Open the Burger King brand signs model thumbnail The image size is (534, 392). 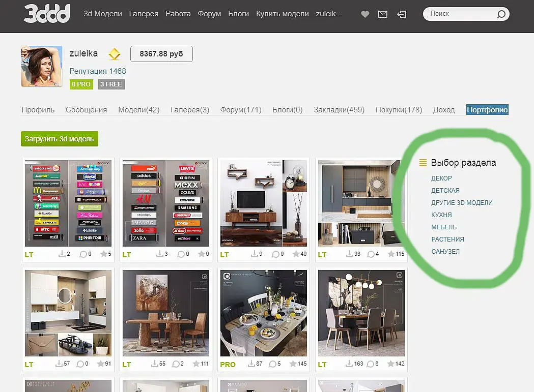68,203
